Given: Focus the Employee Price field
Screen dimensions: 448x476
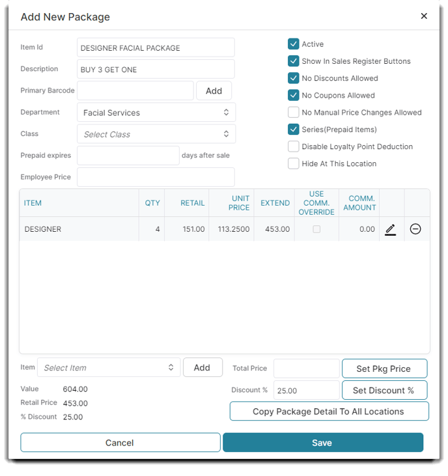Looking at the screenshot, I should click(156, 177).
